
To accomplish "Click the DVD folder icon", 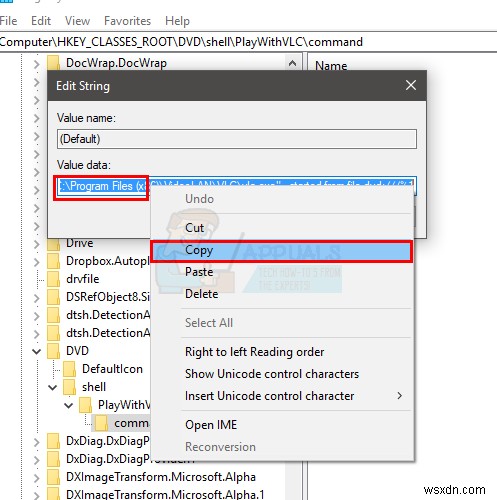I will 54,351.
